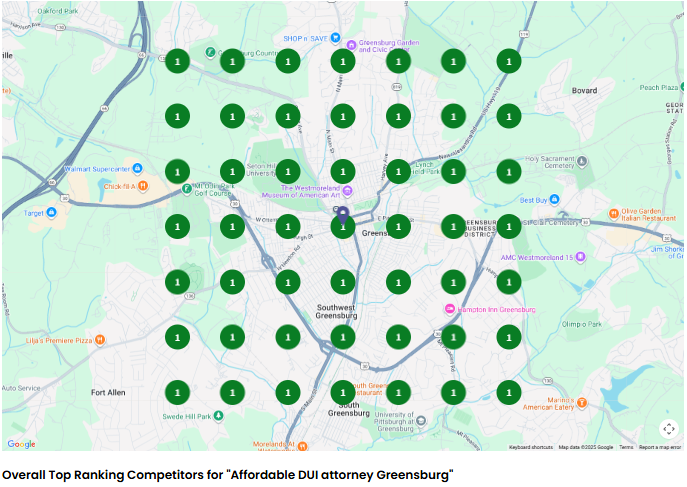Click the St Clair Cemetery marker
Screen dimensions: 687x487
[x=563, y=214]
